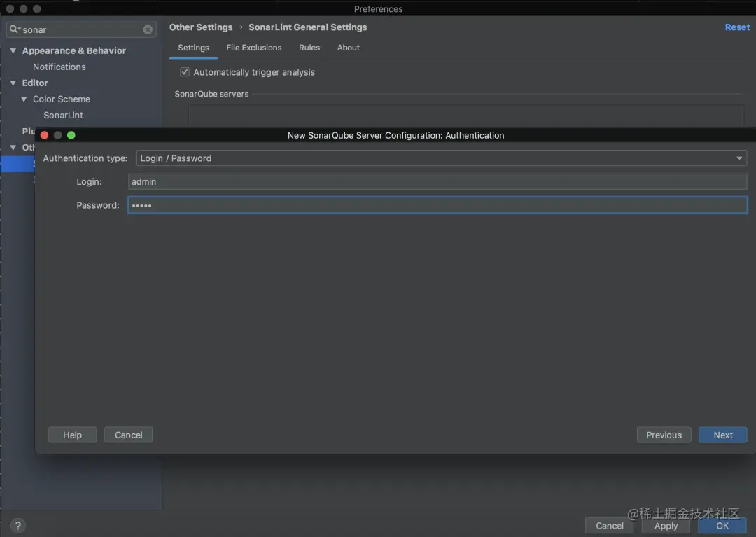Click the Reset link

click(x=737, y=27)
